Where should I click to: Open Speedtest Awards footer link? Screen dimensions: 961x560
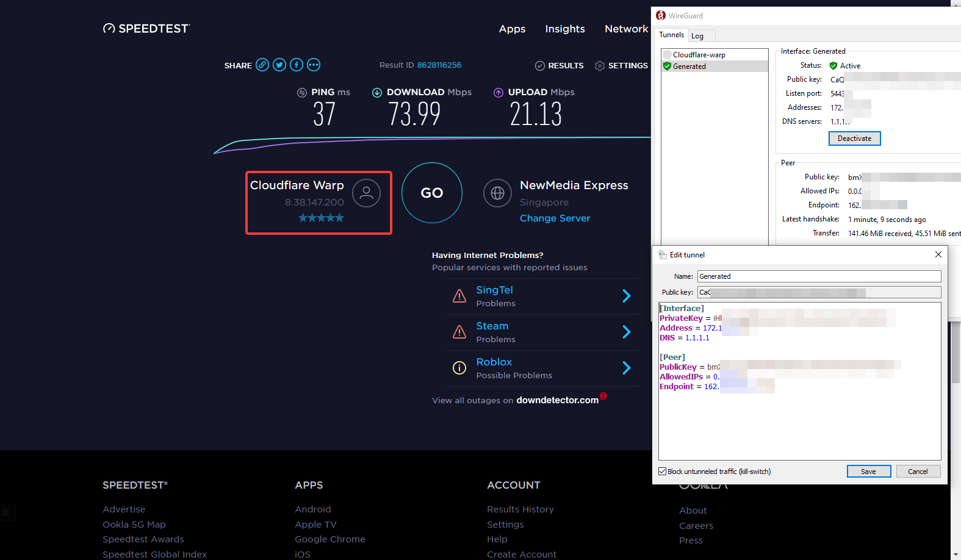tap(143, 539)
